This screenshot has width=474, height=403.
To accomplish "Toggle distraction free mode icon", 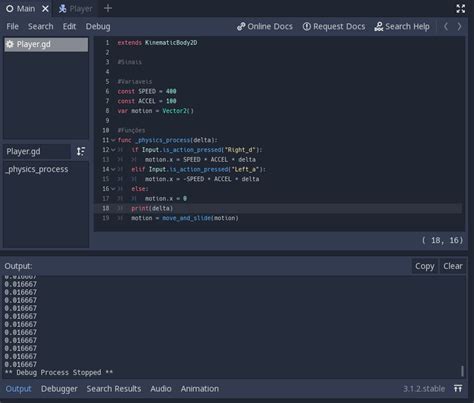I will pos(460,9).
